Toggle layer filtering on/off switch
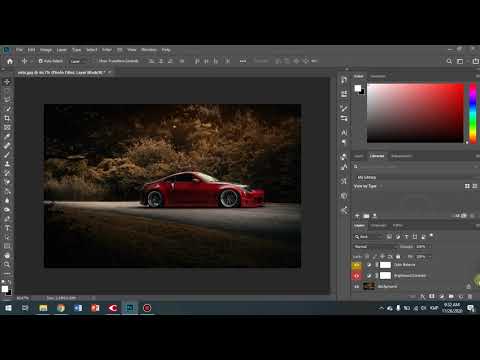 [x=431, y=236]
